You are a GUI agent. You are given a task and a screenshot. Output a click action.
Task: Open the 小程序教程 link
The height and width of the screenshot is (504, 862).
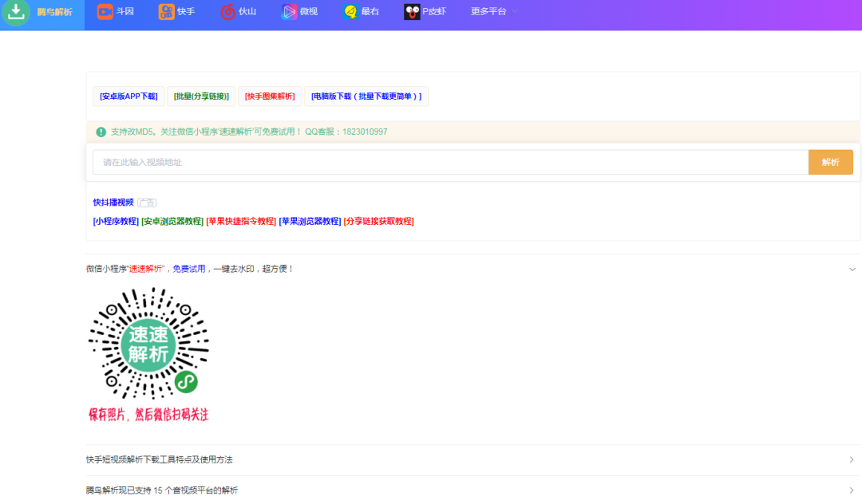coord(116,221)
